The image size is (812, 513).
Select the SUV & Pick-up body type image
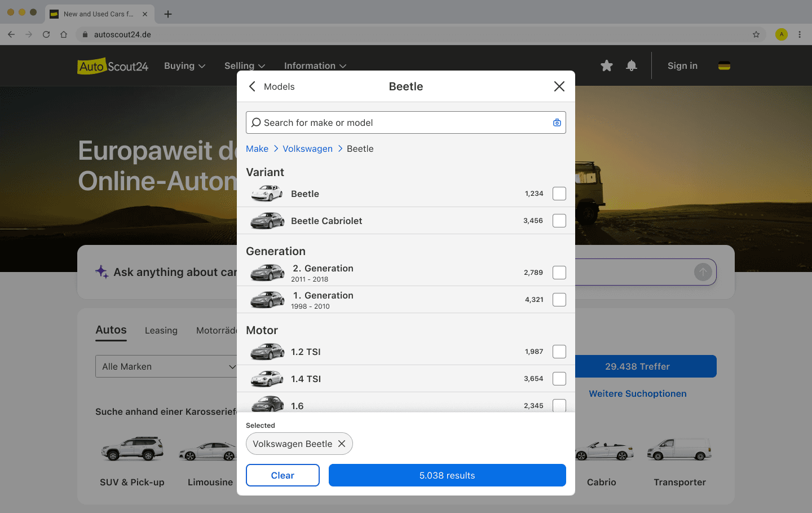coord(133,449)
